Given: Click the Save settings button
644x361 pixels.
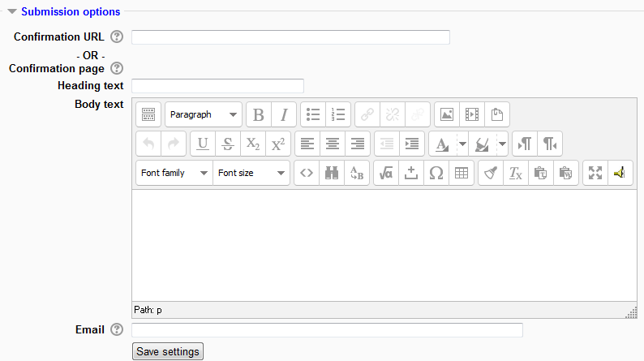Looking at the screenshot, I should click(x=167, y=351).
